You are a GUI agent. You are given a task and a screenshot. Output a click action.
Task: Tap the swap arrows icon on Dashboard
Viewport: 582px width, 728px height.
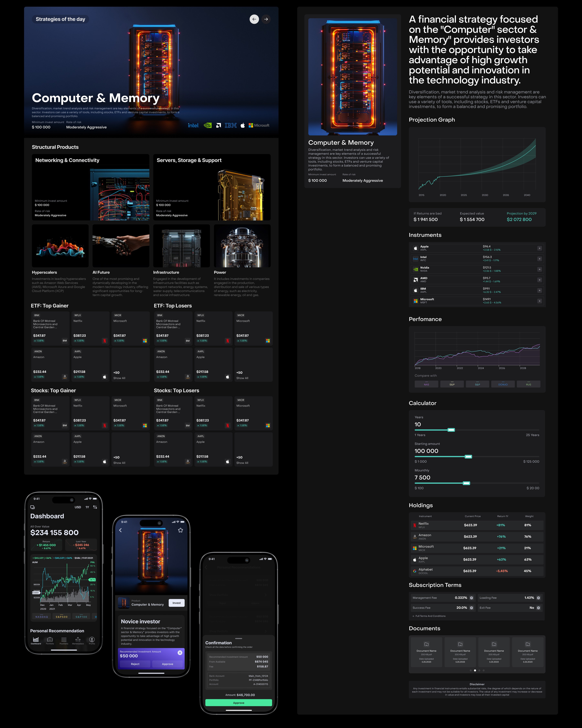click(x=95, y=507)
